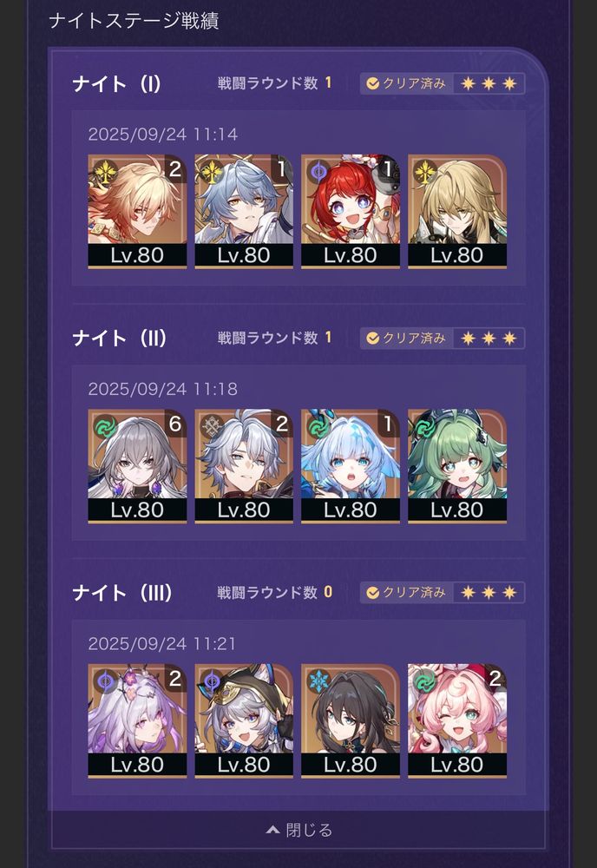Click the クリア済み check mark for ナイト (III)
This screenshot has width=597, height=868.
(x=373, y=593)
